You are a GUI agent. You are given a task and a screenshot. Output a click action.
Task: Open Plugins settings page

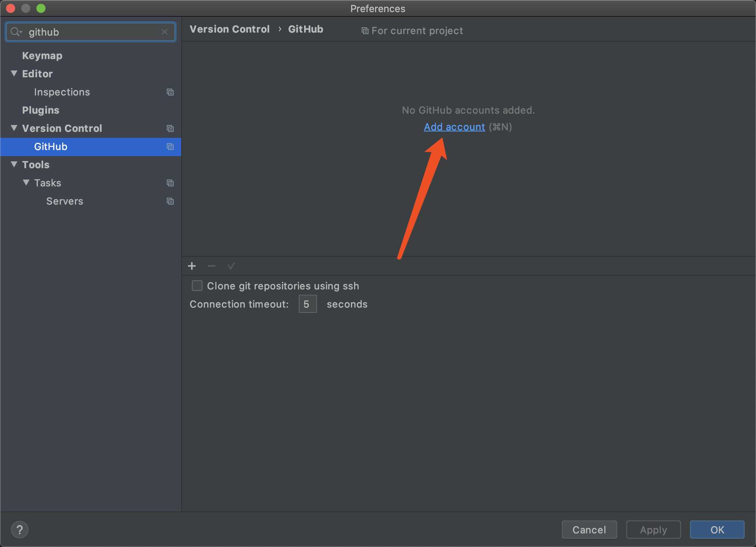coord(41,110)
